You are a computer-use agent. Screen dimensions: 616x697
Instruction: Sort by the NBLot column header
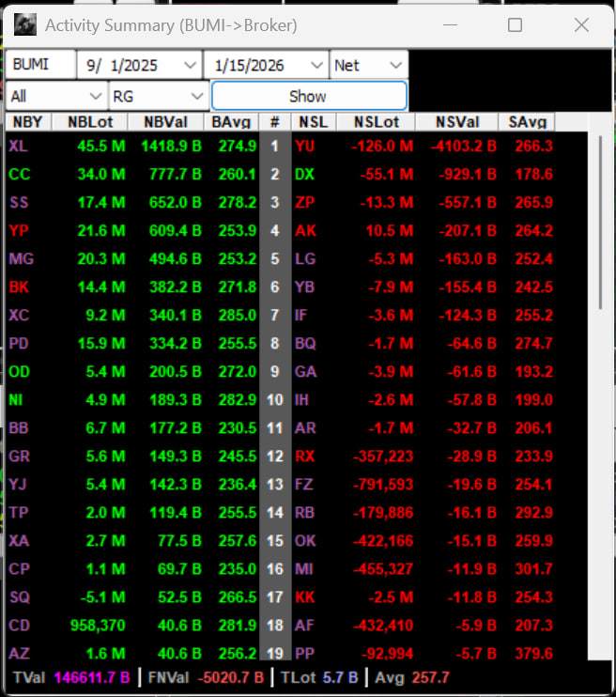[90, 122]
